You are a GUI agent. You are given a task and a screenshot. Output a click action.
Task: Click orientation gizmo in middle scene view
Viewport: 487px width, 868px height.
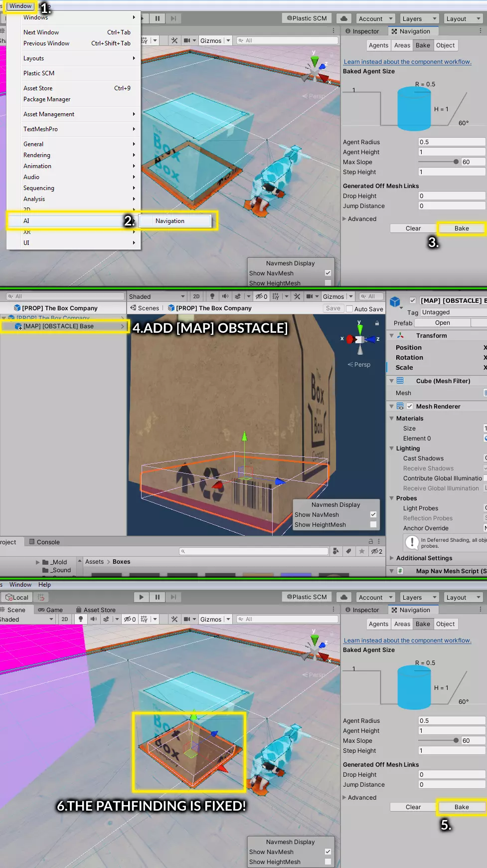pyautogui.click(x=360, y=339)
